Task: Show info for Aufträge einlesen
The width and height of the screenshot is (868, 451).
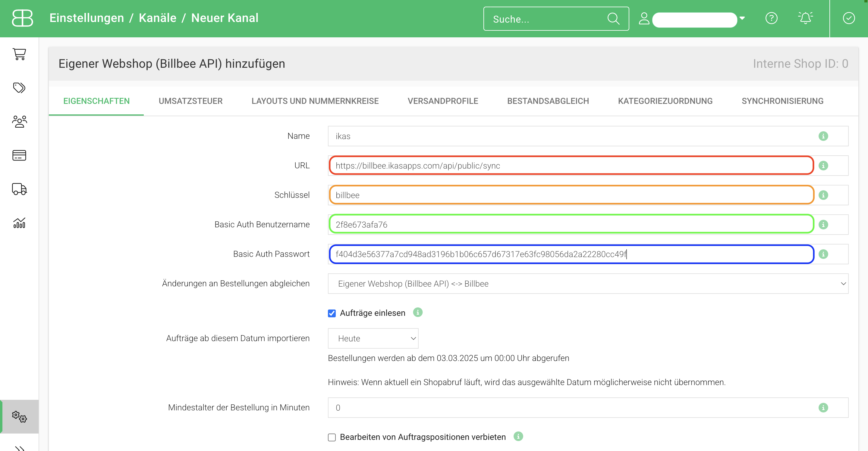Action: [x=417, y=312]
